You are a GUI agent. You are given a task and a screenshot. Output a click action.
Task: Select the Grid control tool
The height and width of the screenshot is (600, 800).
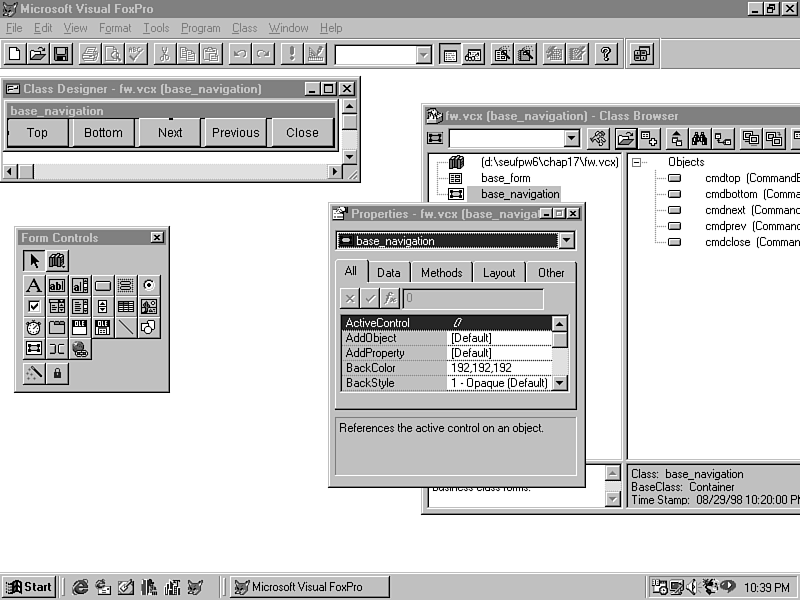126,307
